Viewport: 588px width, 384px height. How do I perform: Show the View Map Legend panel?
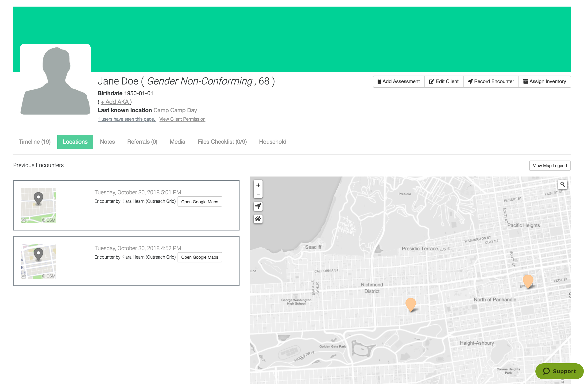549,166
